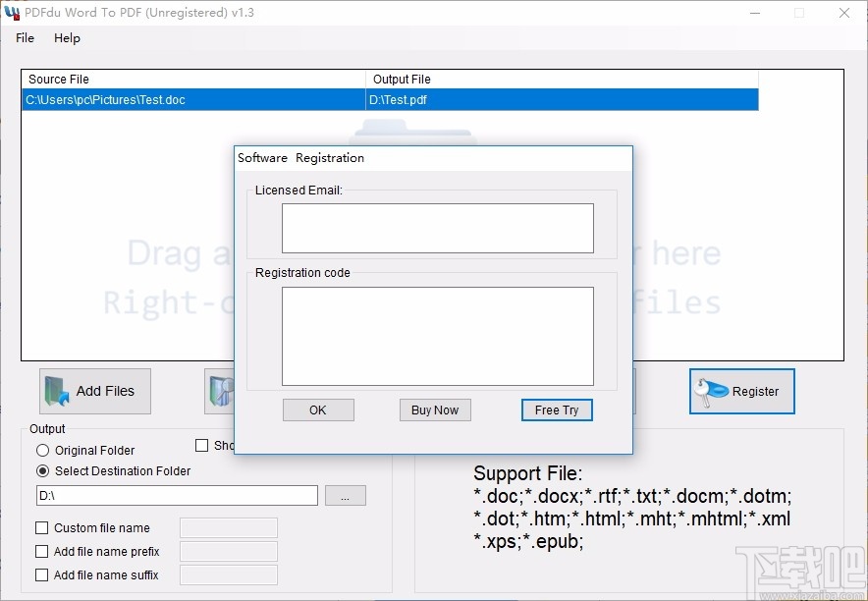This screenshot has width=868, height=601.
Task: Enable the Custom file name checkbox
Action: point(41,527)
